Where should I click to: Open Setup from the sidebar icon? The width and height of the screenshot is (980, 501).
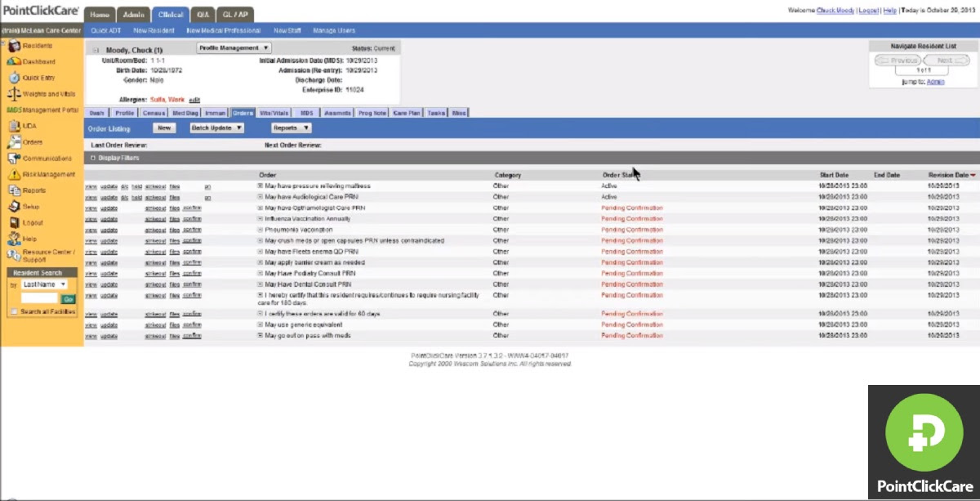(13, 206)
